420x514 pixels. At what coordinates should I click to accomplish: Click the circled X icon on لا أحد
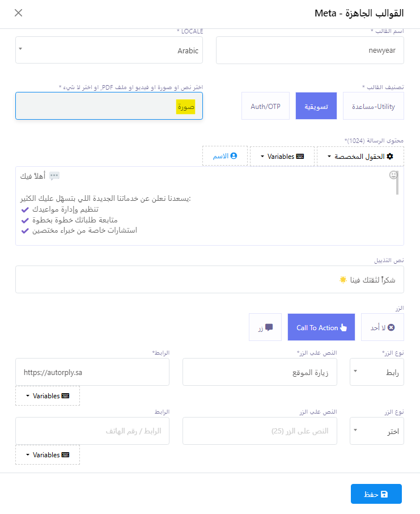pos(391,327)
